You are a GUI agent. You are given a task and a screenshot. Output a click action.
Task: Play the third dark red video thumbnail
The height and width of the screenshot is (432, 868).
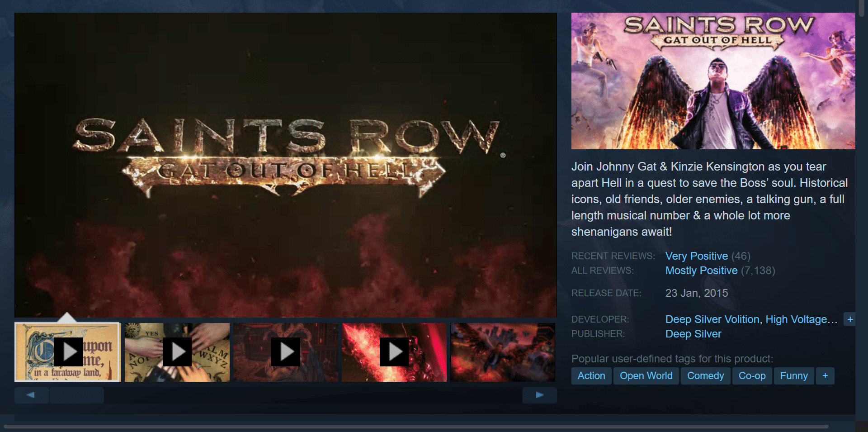tap(286, 352)
